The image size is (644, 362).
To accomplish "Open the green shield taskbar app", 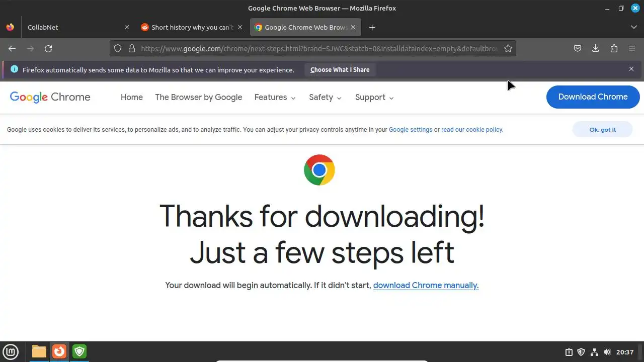I will coord(79,351).
